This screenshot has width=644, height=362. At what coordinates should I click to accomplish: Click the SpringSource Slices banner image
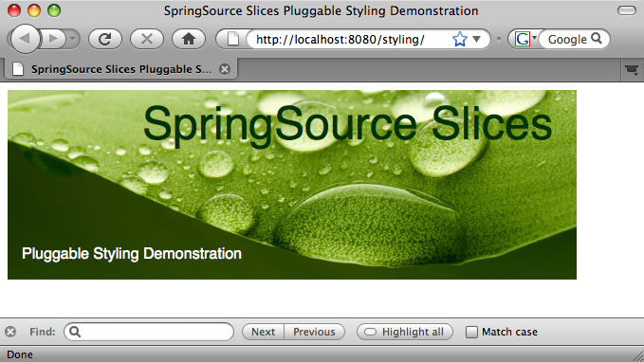pos(292,185)
